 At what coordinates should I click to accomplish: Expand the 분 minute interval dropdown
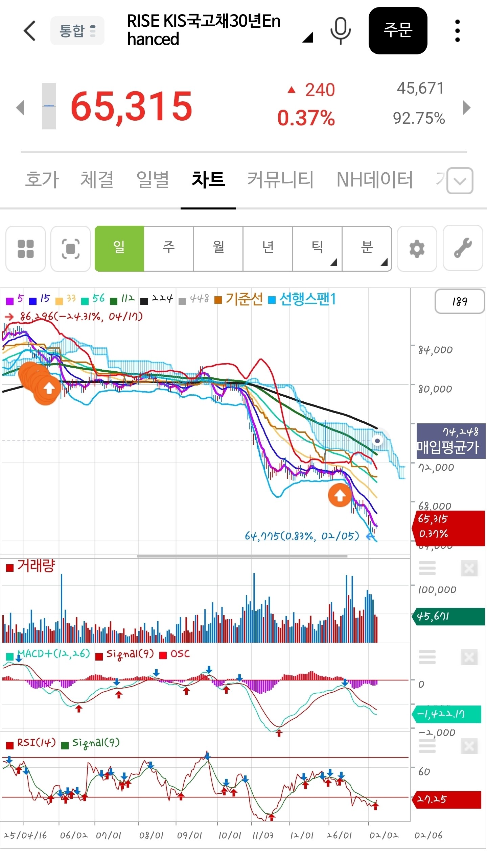pyautogui.click(x=367, y=248)
